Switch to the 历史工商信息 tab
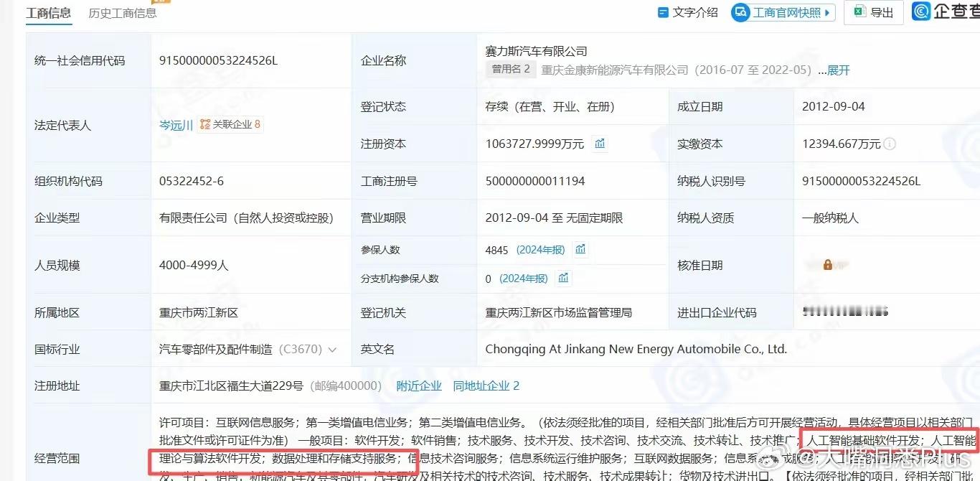980x481 pixels. click(122, 12)
